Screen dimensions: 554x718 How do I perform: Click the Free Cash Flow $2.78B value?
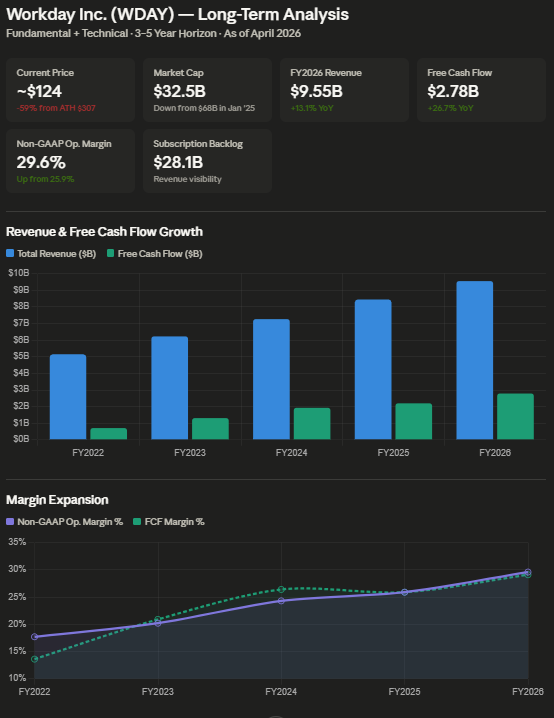(x=453, y=91)
